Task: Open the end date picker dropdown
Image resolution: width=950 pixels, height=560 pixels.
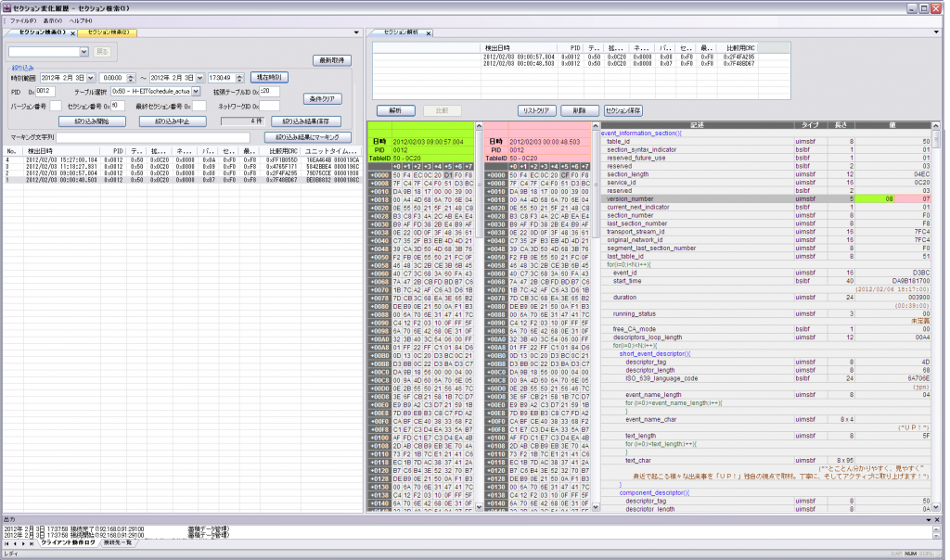Action: coord(199,78)
